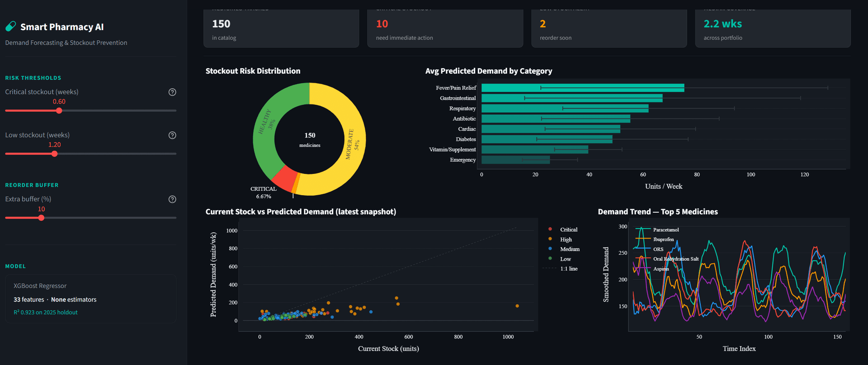Select the Vitamin/Supplement category label
The image size is (868, 365).
point(453,150)
